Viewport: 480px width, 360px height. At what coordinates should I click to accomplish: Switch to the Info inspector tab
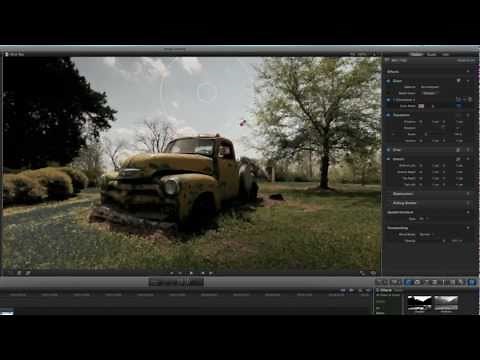(x=445, y=54)
